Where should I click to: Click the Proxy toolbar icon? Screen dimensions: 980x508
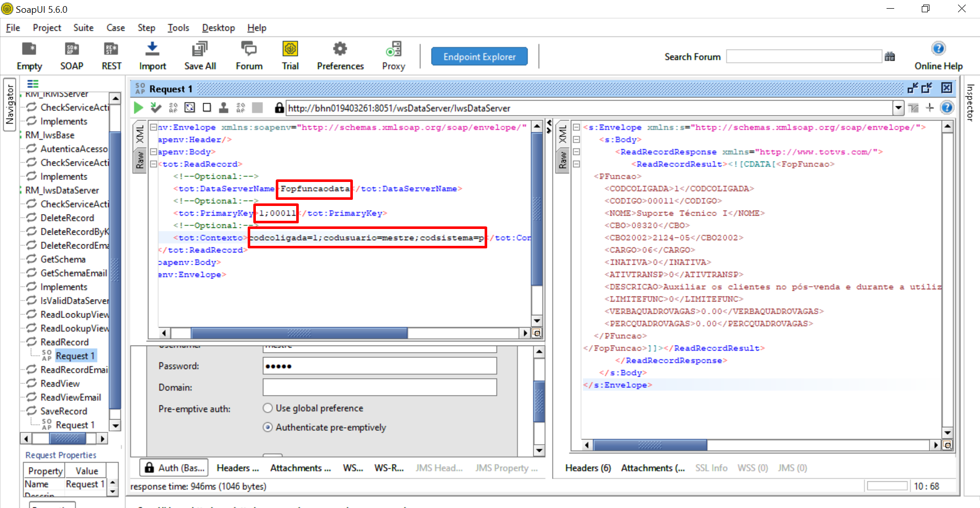point(393,49)
